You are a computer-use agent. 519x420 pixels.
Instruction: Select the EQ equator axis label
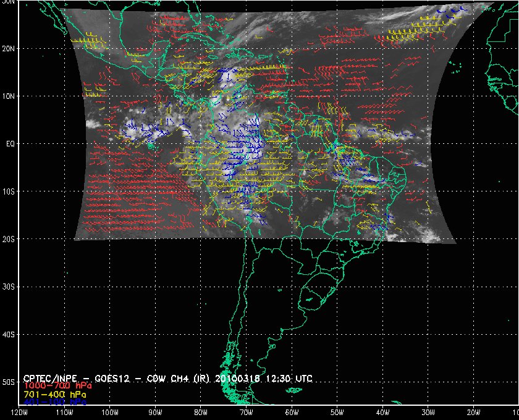point(11,144)
